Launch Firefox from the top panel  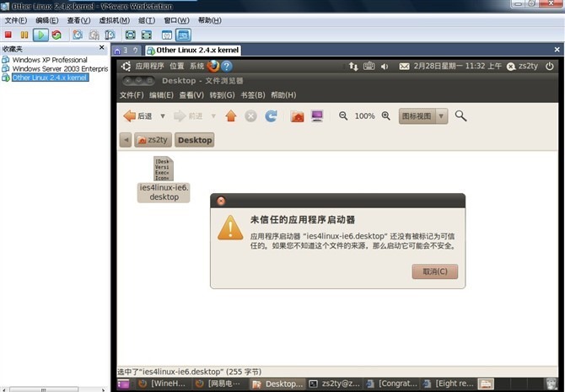tap(213, 67)
